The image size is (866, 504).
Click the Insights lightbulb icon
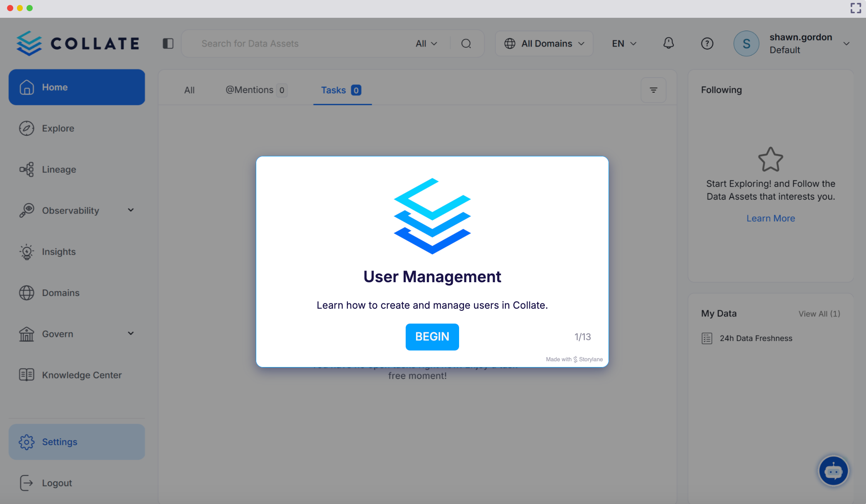(x=26, y=252)
